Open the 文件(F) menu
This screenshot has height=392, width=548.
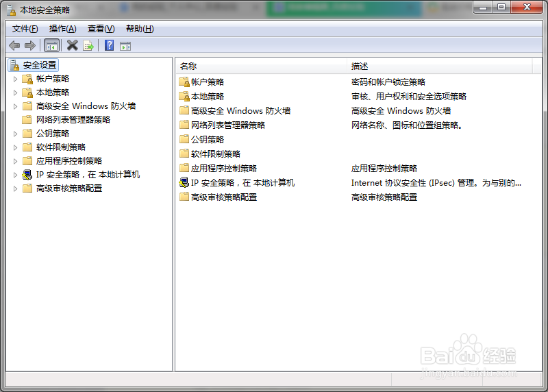[x=25, y=29]
